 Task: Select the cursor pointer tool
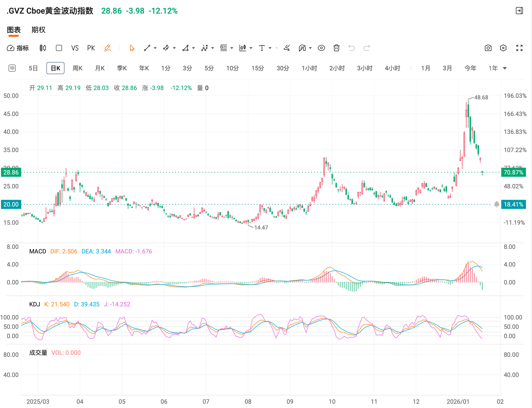(x=132, y=48)
